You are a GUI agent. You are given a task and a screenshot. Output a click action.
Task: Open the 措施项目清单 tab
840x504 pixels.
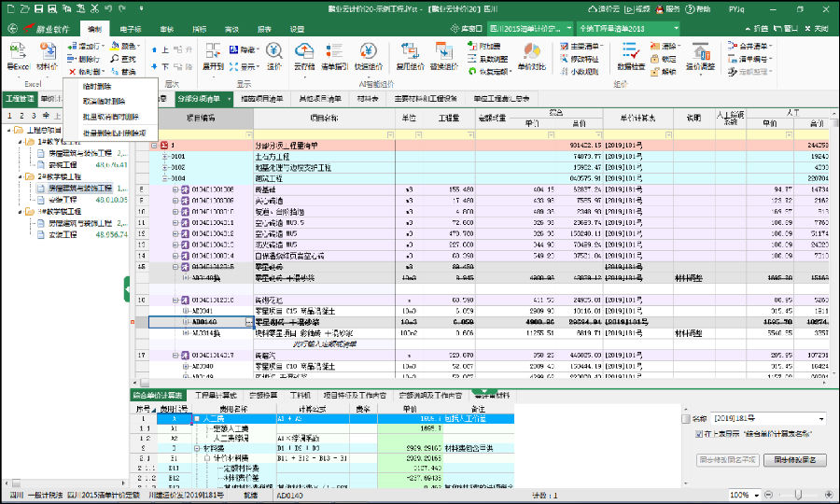(x=260, y=98)
